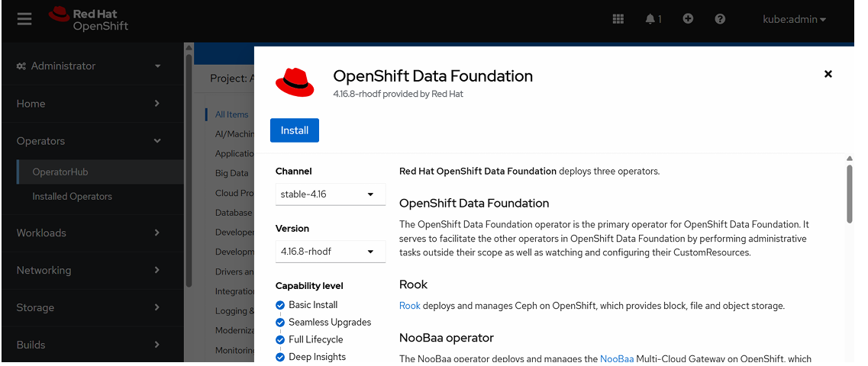Click the blue Install button

click(x=294, y=130)
